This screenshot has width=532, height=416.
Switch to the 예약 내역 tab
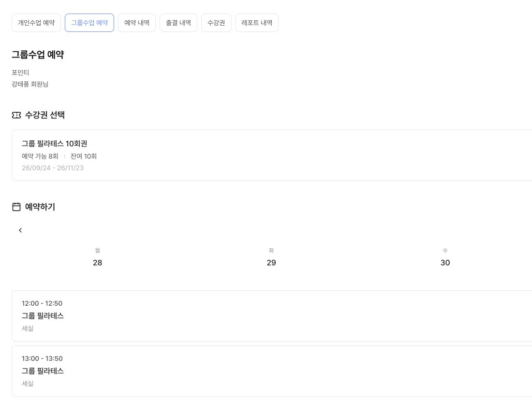pos(137,23)
